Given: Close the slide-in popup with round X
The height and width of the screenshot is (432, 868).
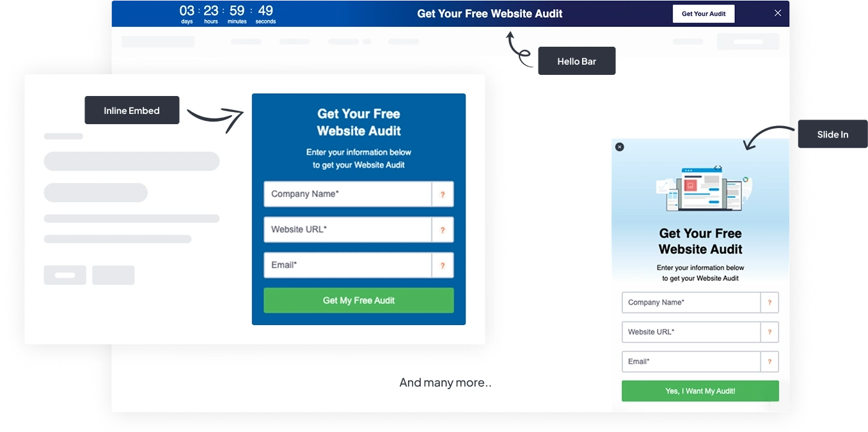Looking at the screenshot, I should pos(619,147).
